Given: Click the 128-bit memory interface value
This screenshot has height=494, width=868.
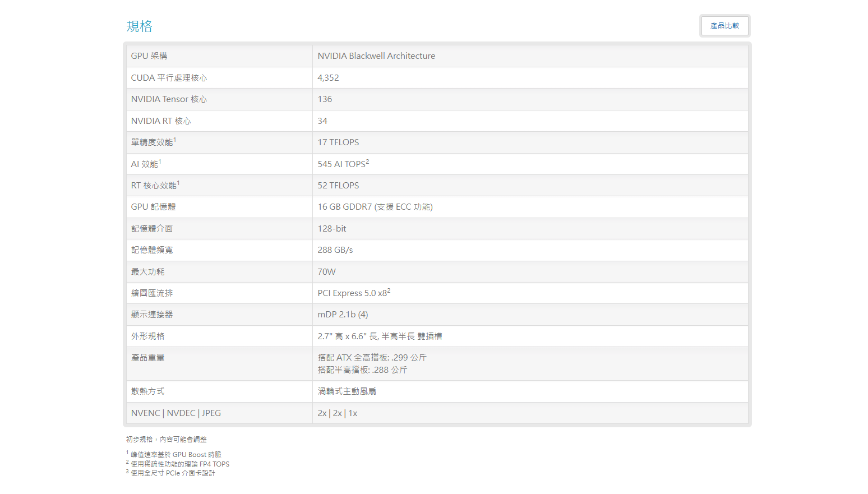Looking at the screenshot, I should [x=332, y=229].
